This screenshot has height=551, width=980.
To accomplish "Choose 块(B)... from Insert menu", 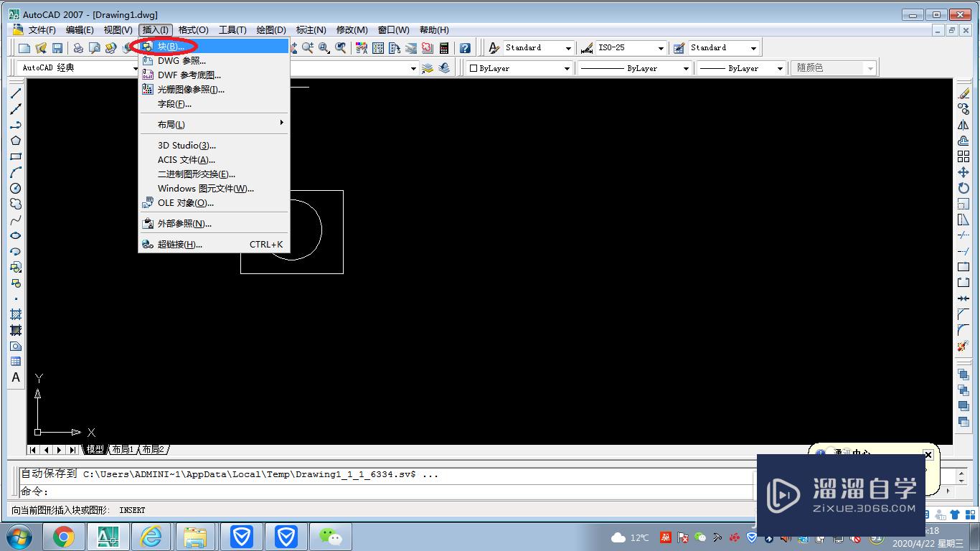I will tap(214, 46).
